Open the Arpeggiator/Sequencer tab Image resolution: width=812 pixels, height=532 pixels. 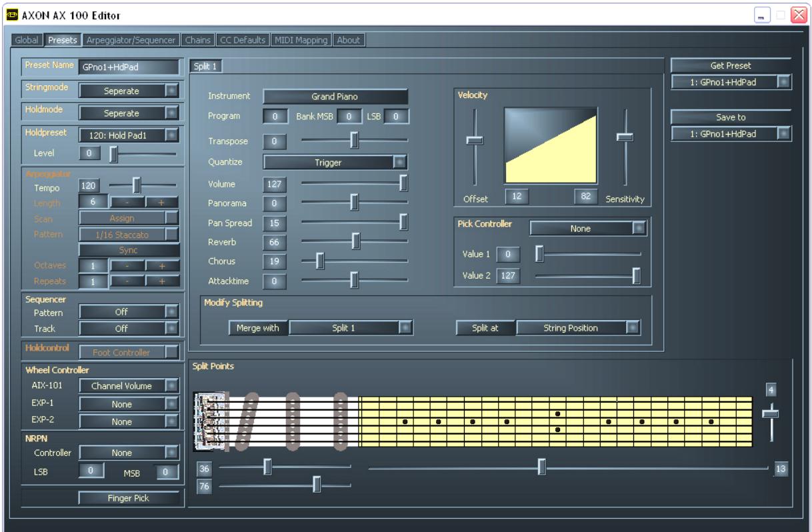(x=131, y=40)
